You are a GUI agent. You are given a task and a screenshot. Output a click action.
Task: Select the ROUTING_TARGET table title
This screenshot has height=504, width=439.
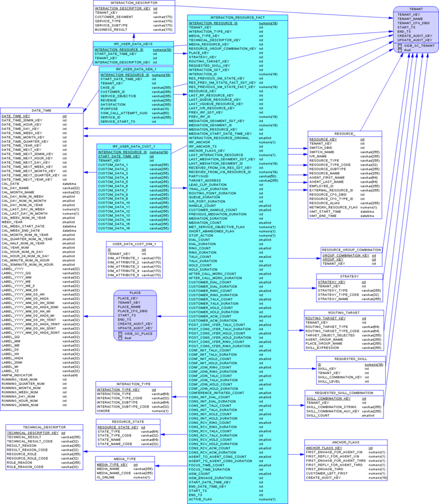coord(344,312)
